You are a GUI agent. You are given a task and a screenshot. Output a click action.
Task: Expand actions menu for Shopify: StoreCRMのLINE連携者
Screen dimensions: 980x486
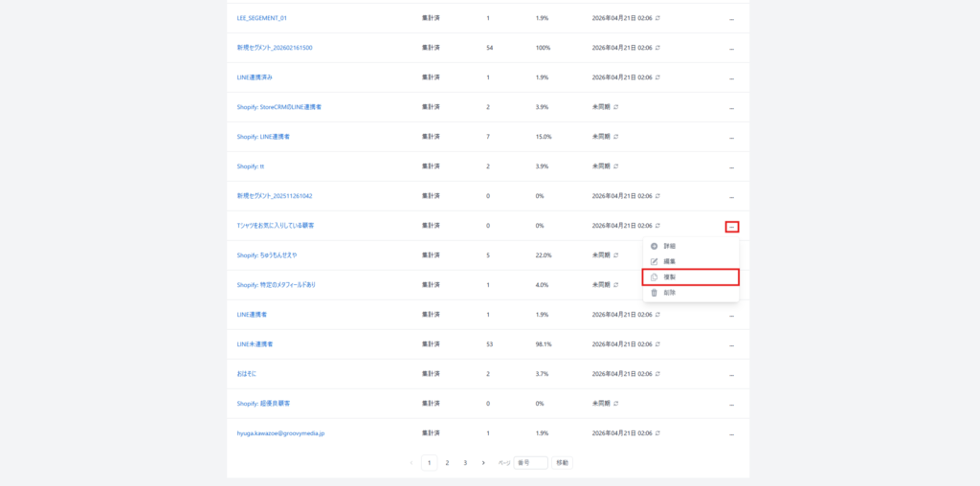tap(731, 107)
